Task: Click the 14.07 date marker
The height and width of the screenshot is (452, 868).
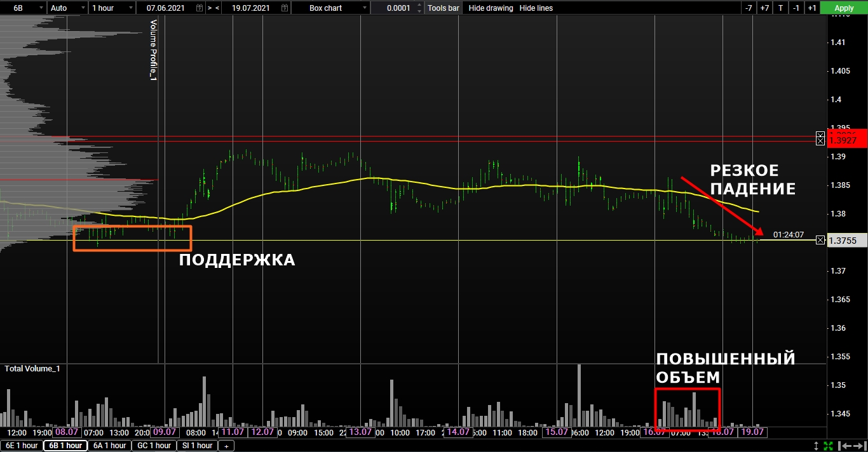Action: tap(458, 432)
